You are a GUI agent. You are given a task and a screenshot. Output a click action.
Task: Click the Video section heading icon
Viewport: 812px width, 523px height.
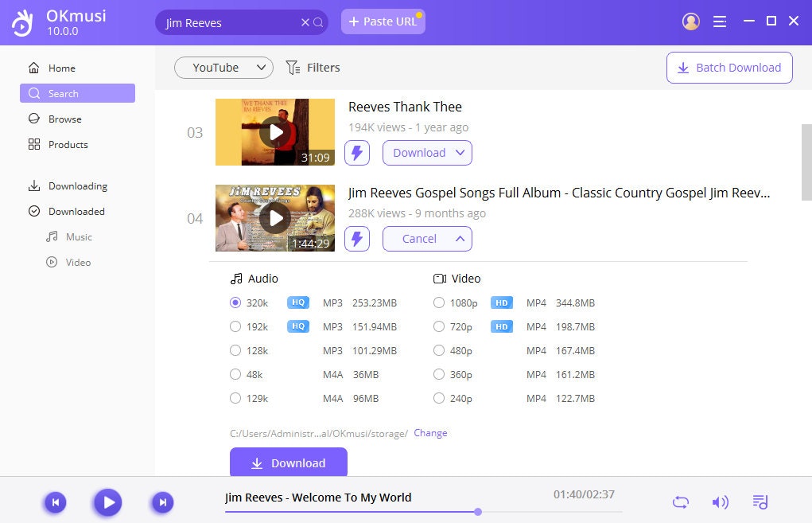(440, 279)
